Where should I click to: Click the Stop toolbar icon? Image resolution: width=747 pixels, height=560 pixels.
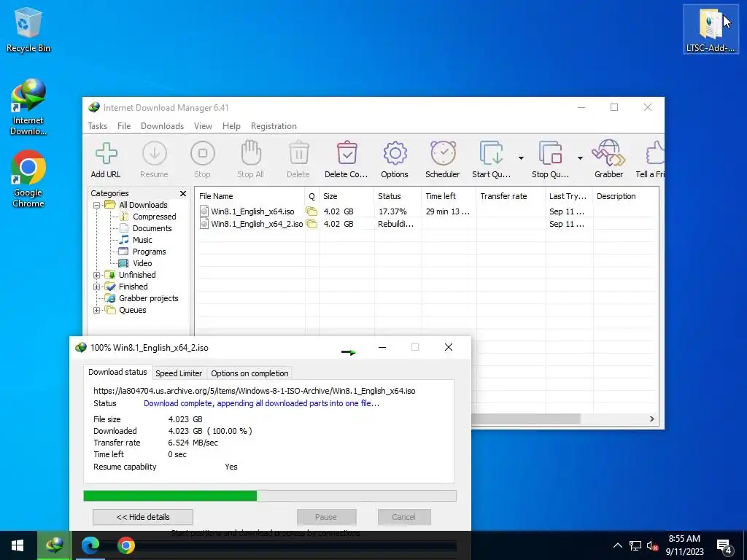(x=203, y=153)
